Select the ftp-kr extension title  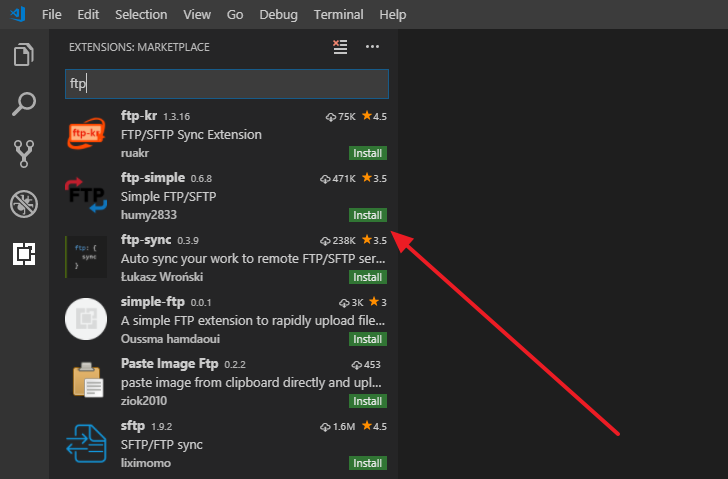[x=139, y=115]
